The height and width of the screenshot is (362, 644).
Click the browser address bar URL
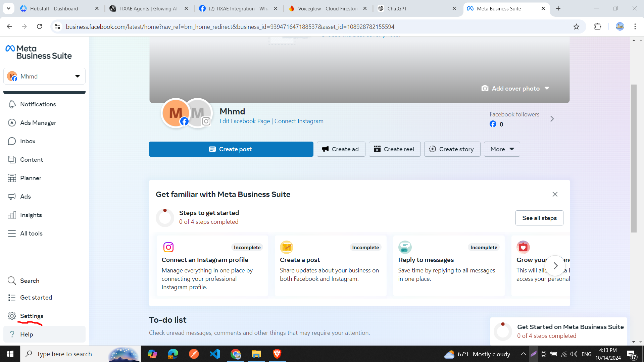tap(230, 27)
